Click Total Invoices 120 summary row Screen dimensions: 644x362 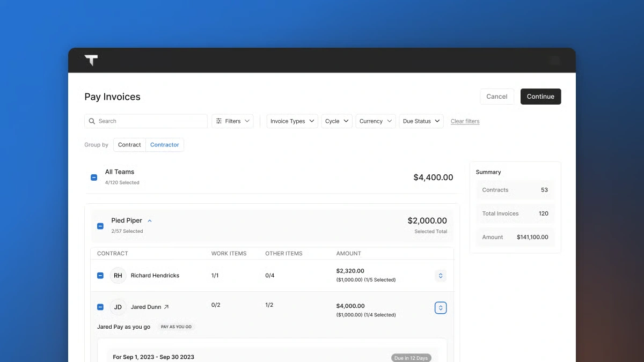515,213
